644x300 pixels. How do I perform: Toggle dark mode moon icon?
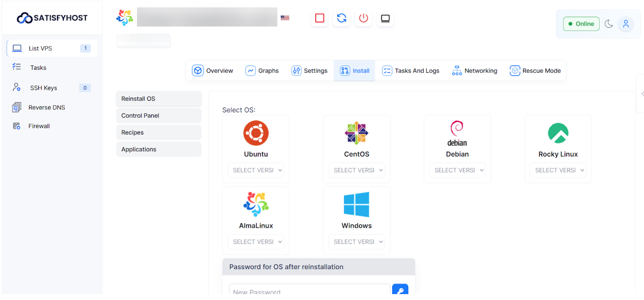point(609,24)
